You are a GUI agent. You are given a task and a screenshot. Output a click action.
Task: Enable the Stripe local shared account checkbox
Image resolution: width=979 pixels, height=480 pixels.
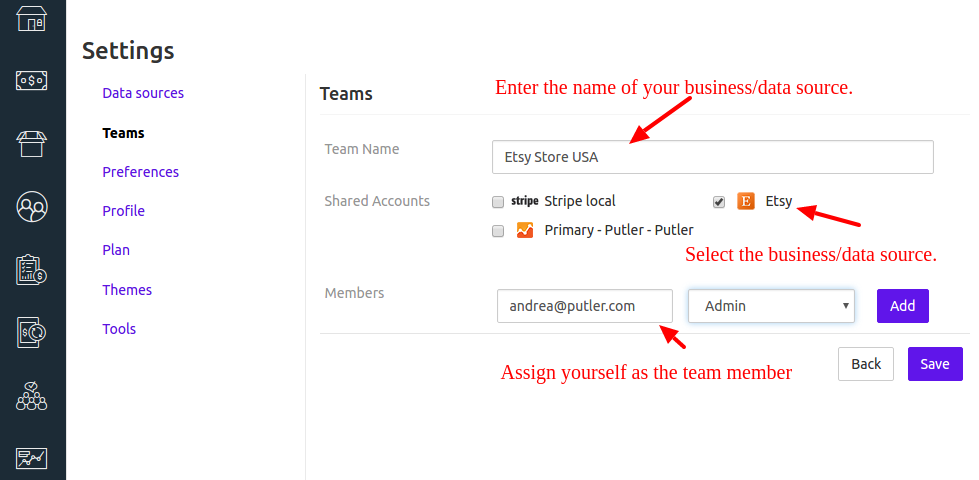(x=498, y=202)
